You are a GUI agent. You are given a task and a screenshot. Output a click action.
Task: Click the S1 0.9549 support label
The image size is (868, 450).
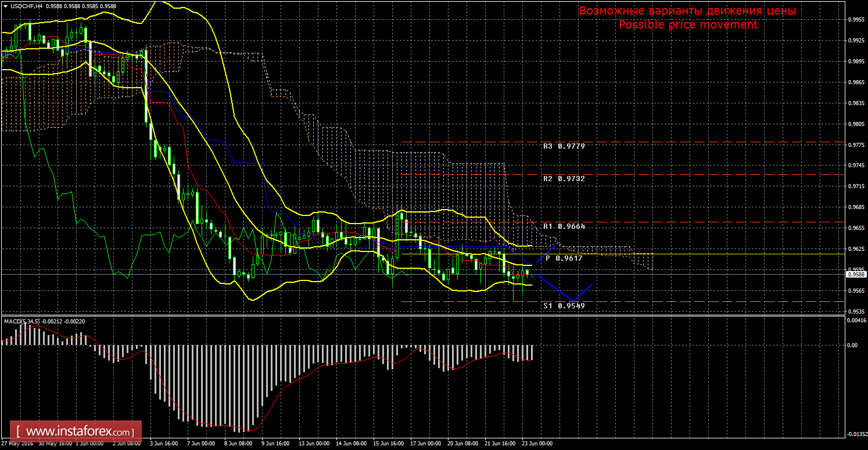point(564,305)
